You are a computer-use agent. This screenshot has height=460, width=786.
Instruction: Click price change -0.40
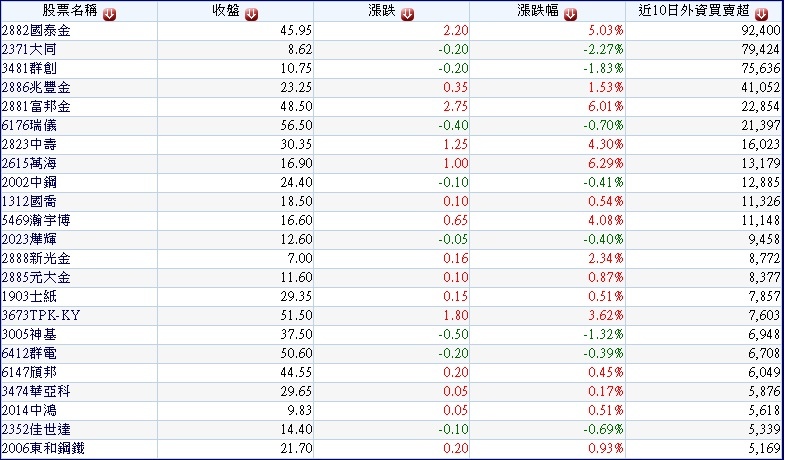click(454, 125)
